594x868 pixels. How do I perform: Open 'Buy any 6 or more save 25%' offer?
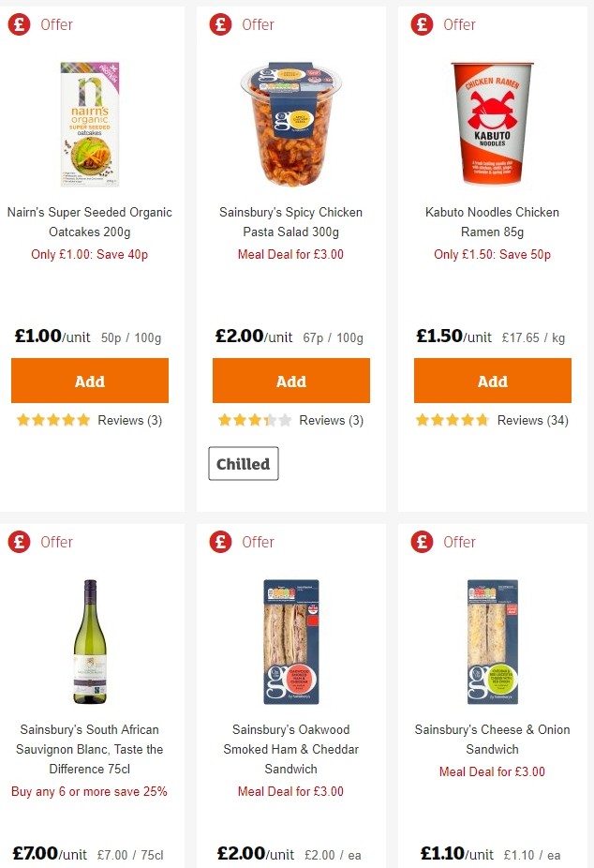(89, 792)
